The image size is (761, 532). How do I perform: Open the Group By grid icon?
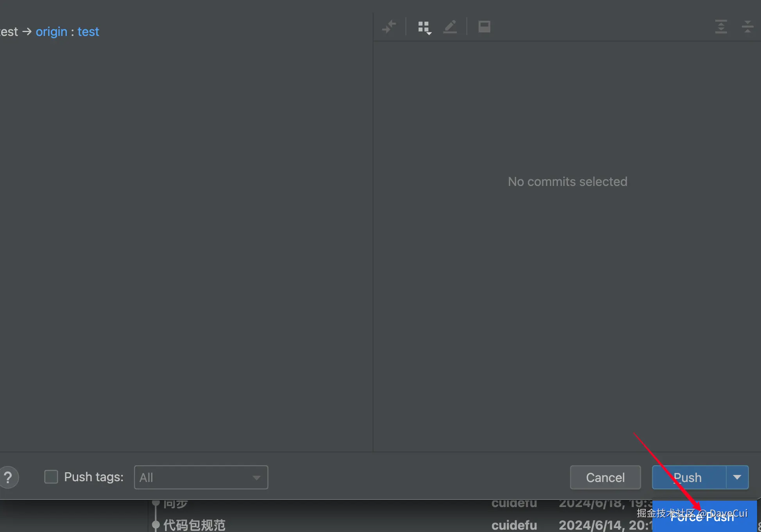(425, 27)
